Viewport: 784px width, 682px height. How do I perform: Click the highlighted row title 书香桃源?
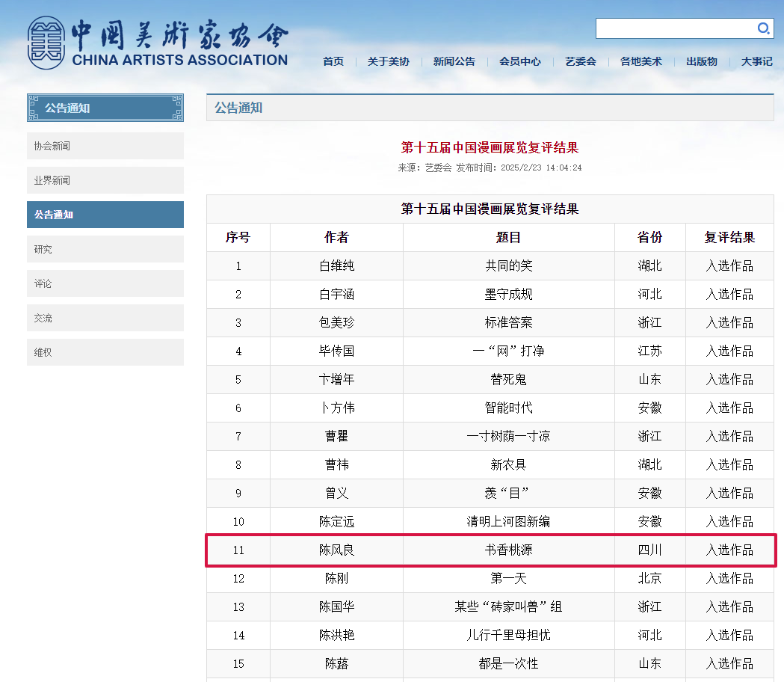pyautogui.click(x=508, y=550)
